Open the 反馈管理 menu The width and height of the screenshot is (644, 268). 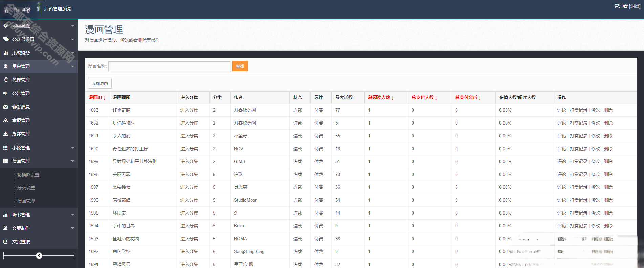tap(39, 134)
